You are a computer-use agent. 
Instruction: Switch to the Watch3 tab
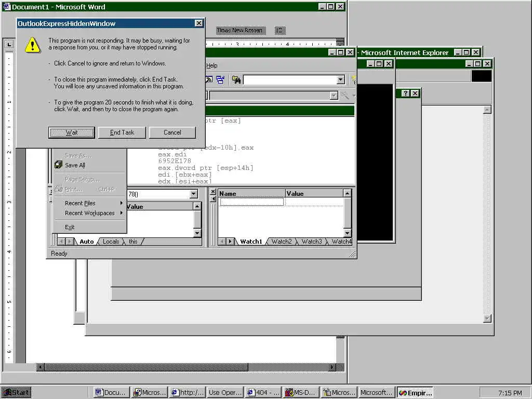coord(312,242)
